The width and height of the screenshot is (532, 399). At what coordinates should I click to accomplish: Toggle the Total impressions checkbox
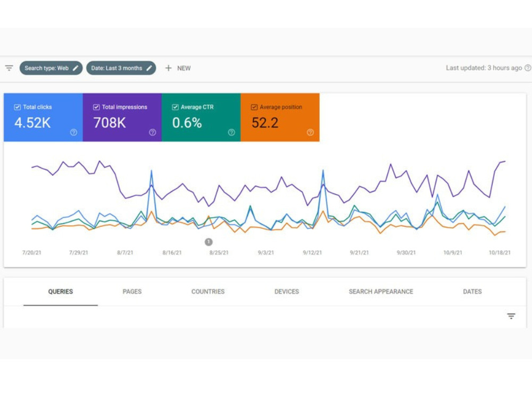point(96,107)
